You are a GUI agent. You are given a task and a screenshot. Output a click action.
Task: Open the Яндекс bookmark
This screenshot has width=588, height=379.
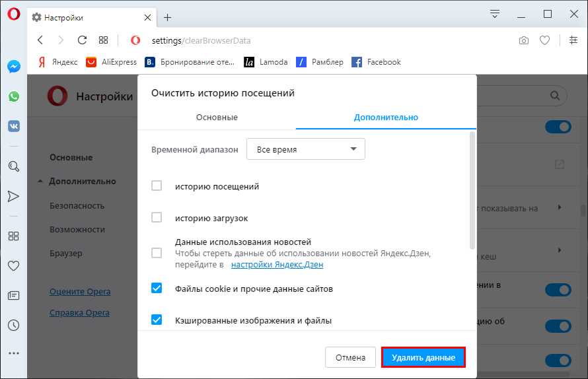click(x=57, y=62)
